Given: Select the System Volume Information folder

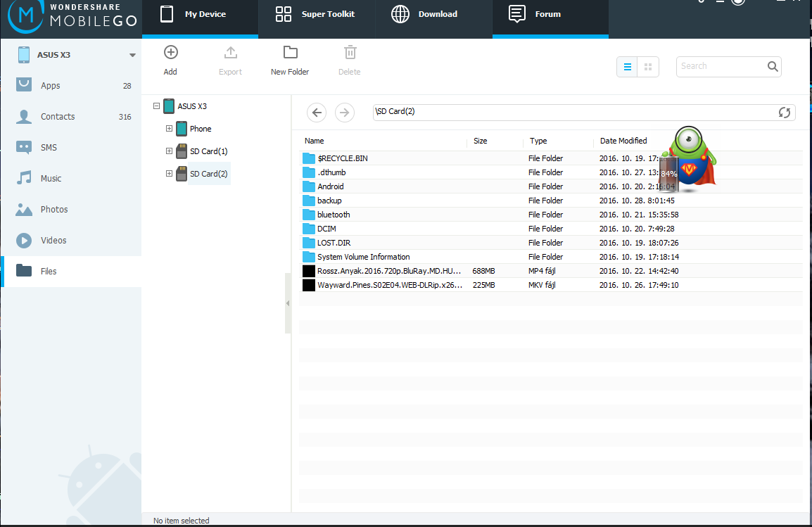Looking at the screenshot, I should point(551,257).
